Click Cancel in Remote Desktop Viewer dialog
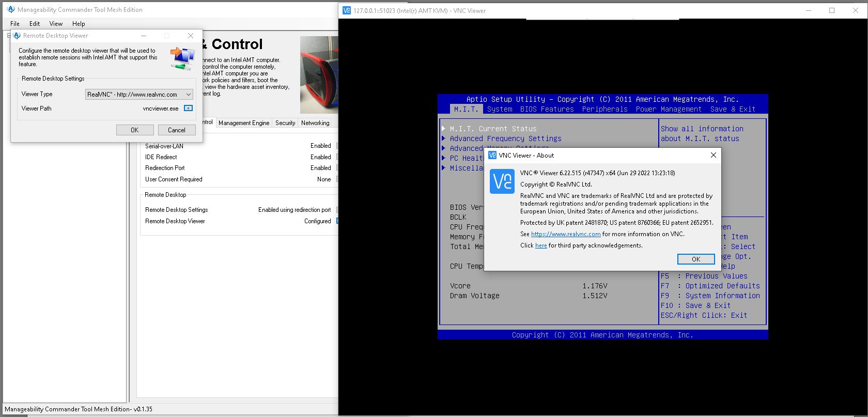Image resolution: width=868 pixels, height=417 pixels. click(177, 130)
